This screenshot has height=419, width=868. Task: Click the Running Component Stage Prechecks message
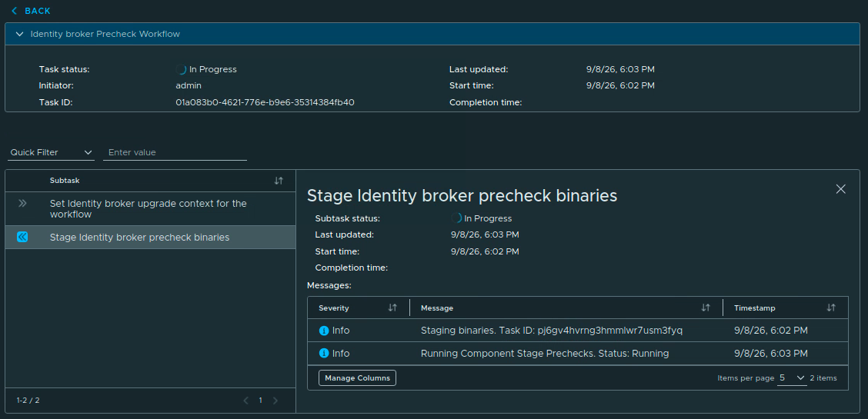pos(545,353)
